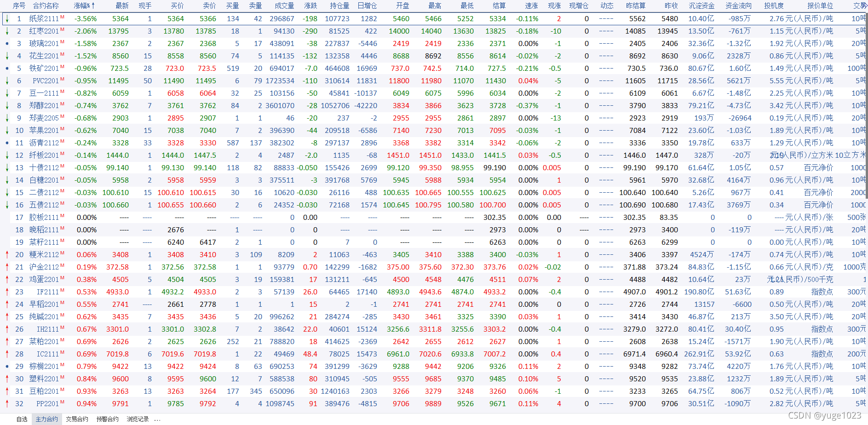This screenshot has width=868, height=425.
Task: Select contract PVC2201
Action: pos(46,81)
